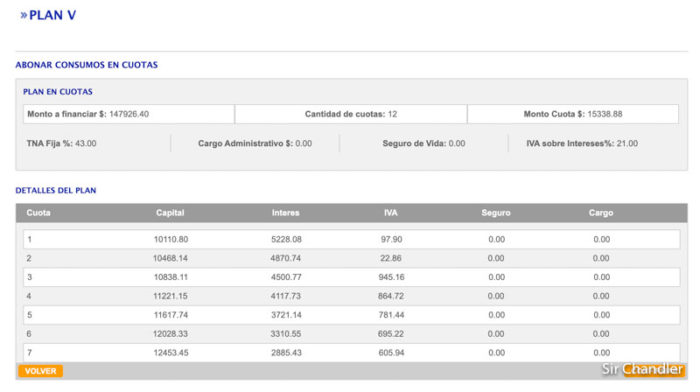Select interest cell 4117.73

[286, 296]
